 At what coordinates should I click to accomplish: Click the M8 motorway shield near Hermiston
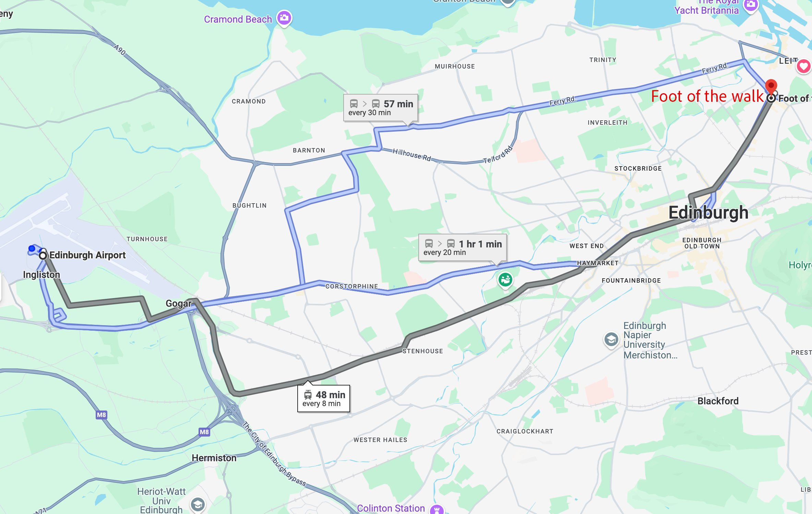pyautogui.click(x=204, y=432)
